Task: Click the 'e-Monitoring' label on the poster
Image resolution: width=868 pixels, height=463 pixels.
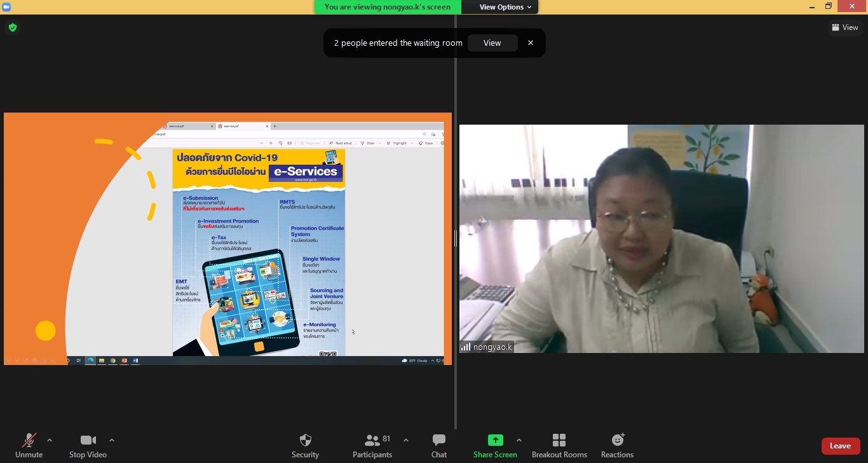Action: 320,325
